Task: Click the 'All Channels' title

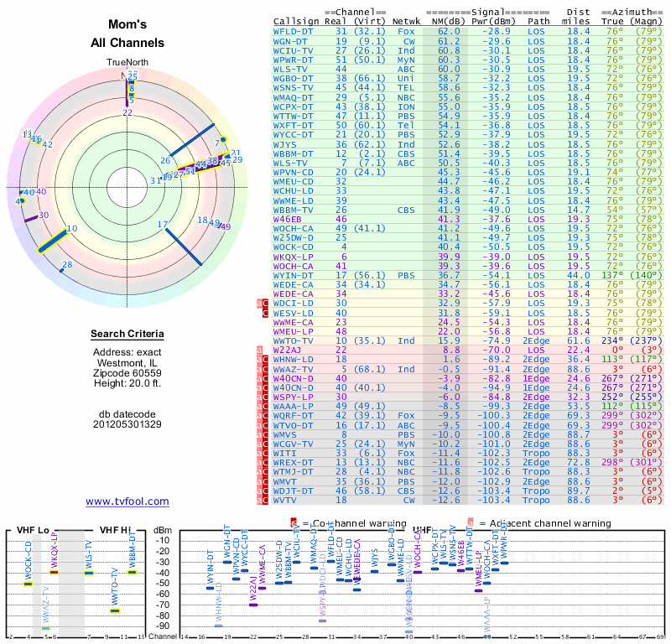Action: pyautogui.click(x=127, y=43)
